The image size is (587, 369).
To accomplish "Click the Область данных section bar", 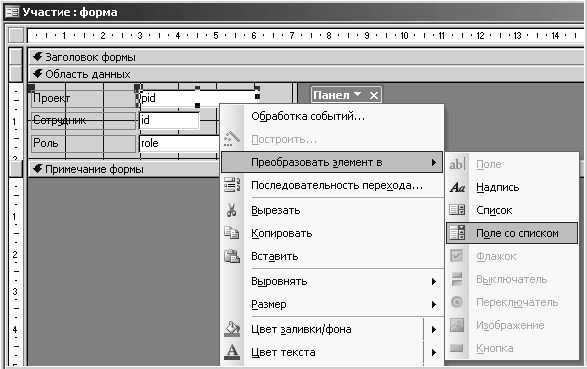I will click(x=307, y=74).
